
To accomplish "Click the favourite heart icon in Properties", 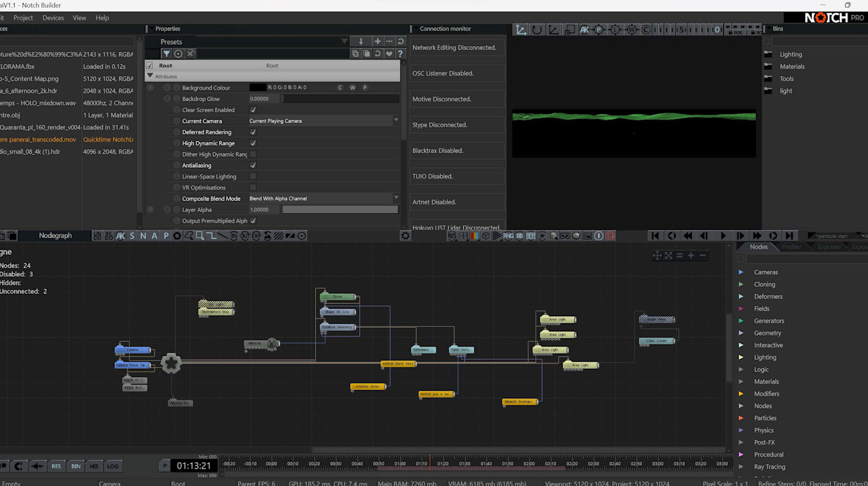I will [x=389, y=54].
